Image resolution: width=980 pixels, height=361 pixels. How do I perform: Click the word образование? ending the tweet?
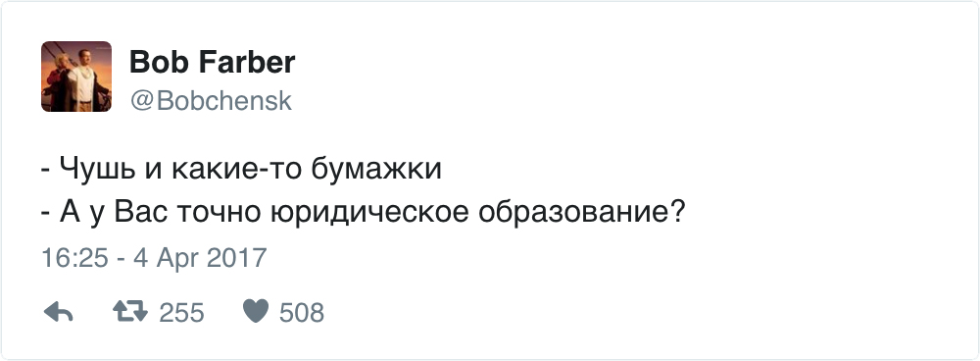(x=582, y=214)
